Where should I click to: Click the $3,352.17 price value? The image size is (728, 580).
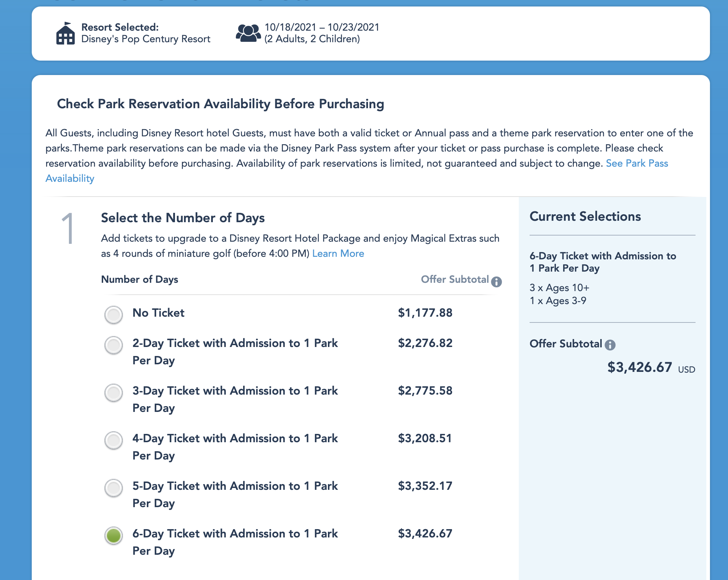[425, 486]
